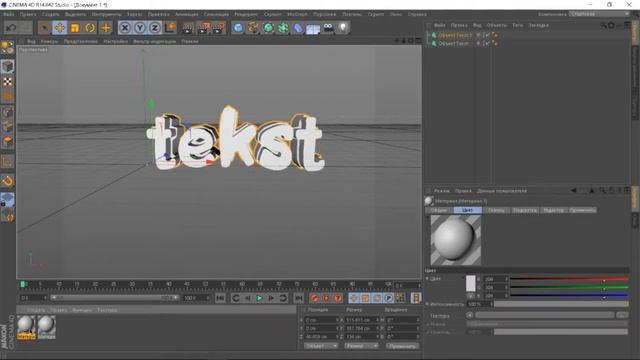Open the viewport Cameras menu
Viewport: 640px width, 360px height.
tap(49, 41)
